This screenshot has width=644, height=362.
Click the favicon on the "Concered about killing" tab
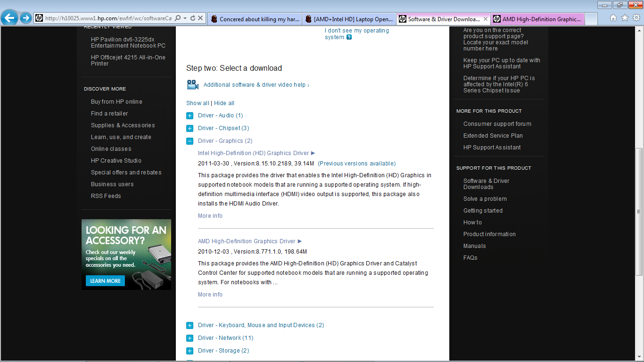[215, 19]
